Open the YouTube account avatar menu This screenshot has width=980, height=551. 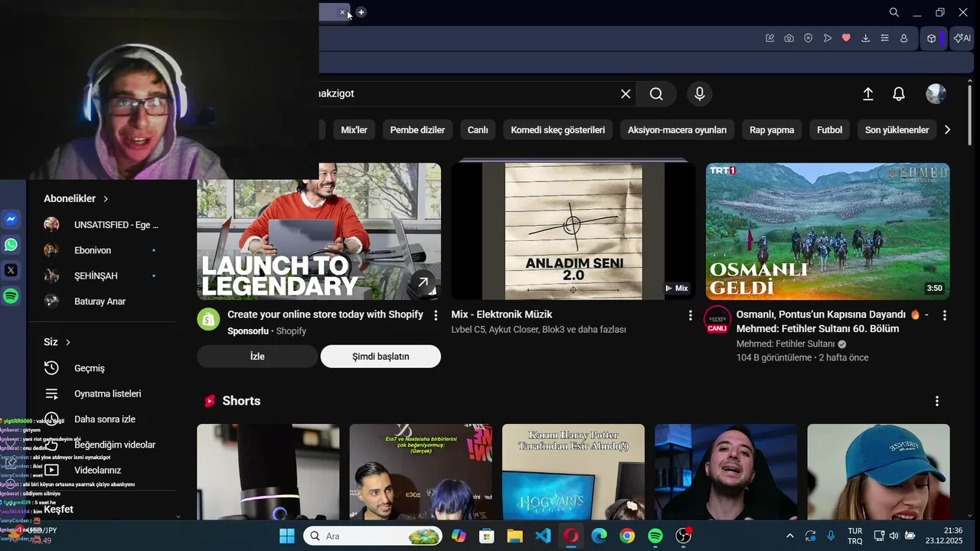pos(936,93)
